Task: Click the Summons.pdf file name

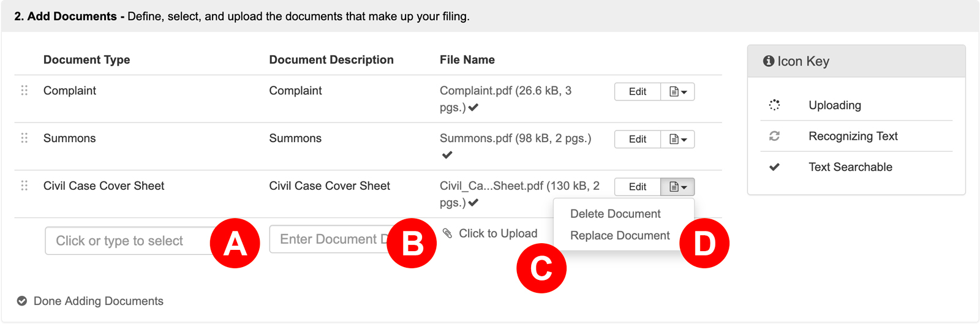Action: pos(515,138)
